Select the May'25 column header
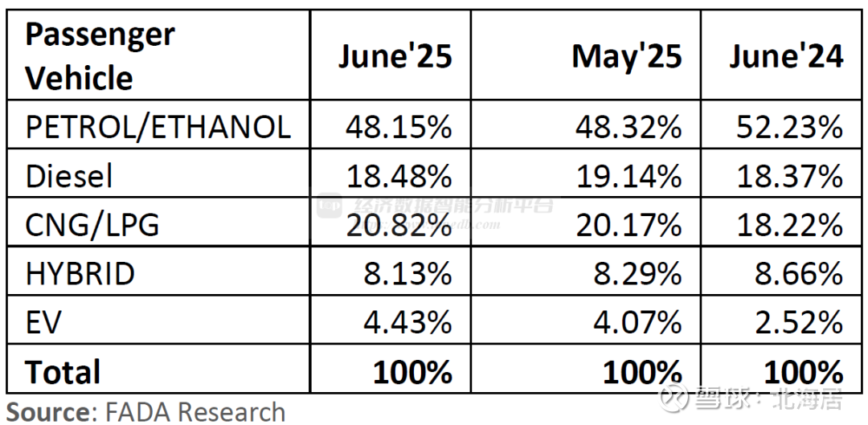This screenshot has height=425, width=868. coord(586,55)
